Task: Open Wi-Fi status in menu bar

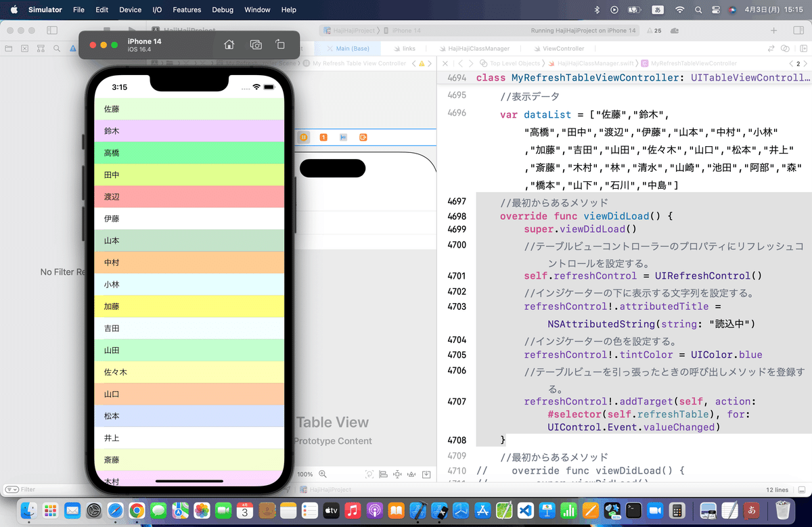Action: (680, 10)
